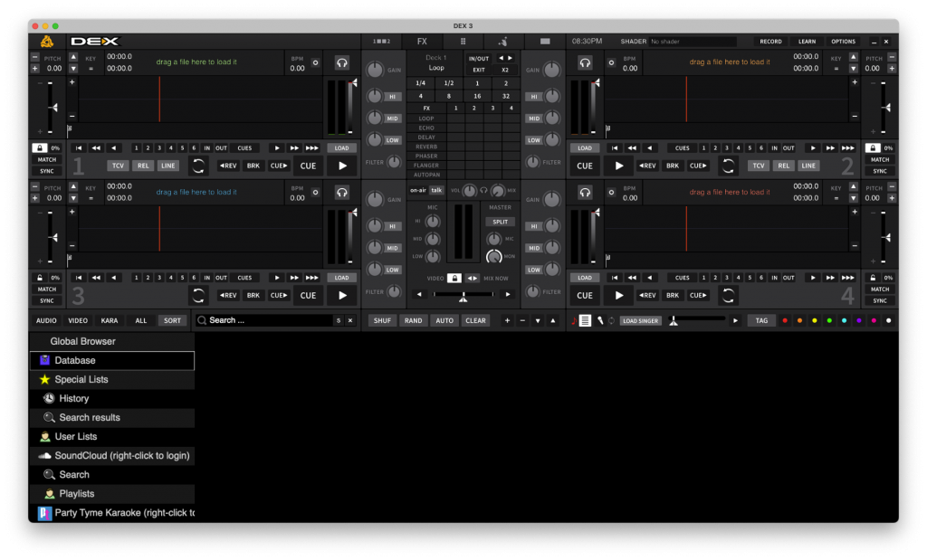Screen dimensions: 927x560
Task: Show the playlist lines icon view
Action: [585, 321]
